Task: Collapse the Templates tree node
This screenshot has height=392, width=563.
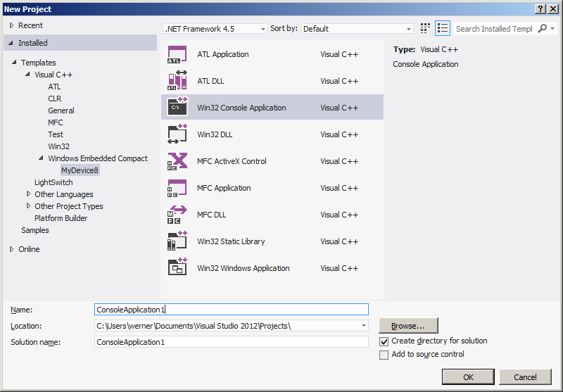Action: (x=14, y=63)
